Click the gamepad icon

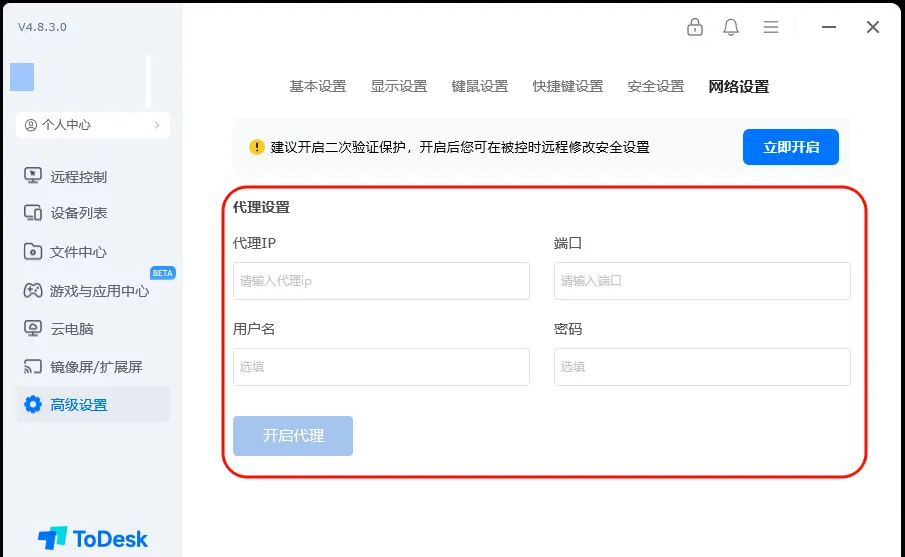[x=33, y=290]
